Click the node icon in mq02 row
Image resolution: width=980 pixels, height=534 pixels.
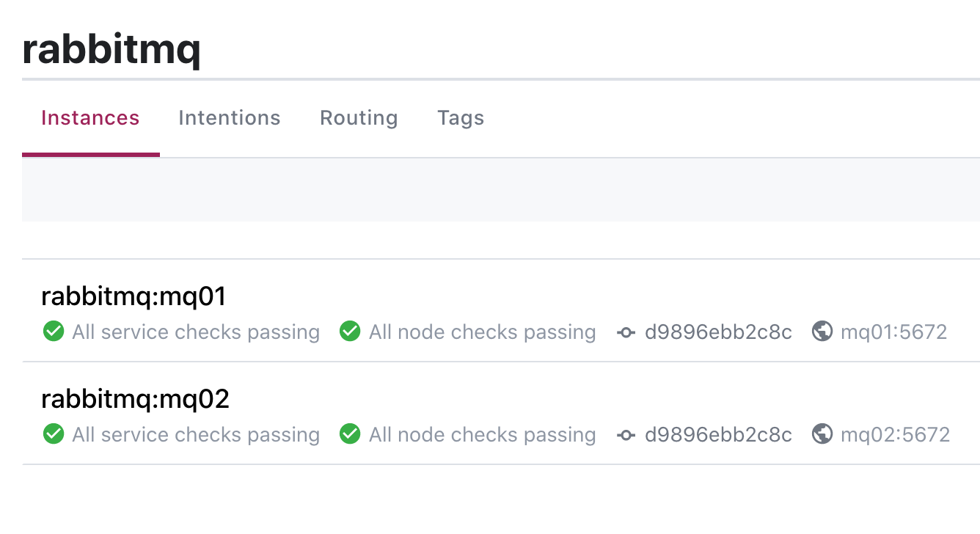(626, 435)
